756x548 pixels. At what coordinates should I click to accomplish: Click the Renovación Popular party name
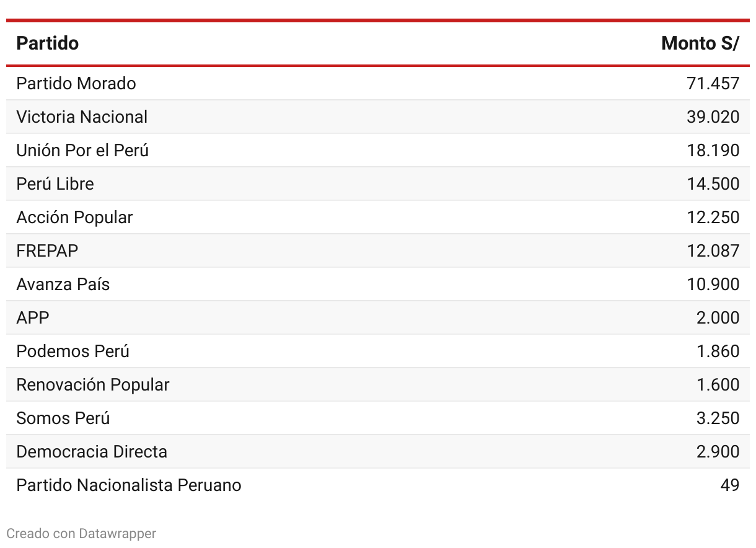point(92,385)
